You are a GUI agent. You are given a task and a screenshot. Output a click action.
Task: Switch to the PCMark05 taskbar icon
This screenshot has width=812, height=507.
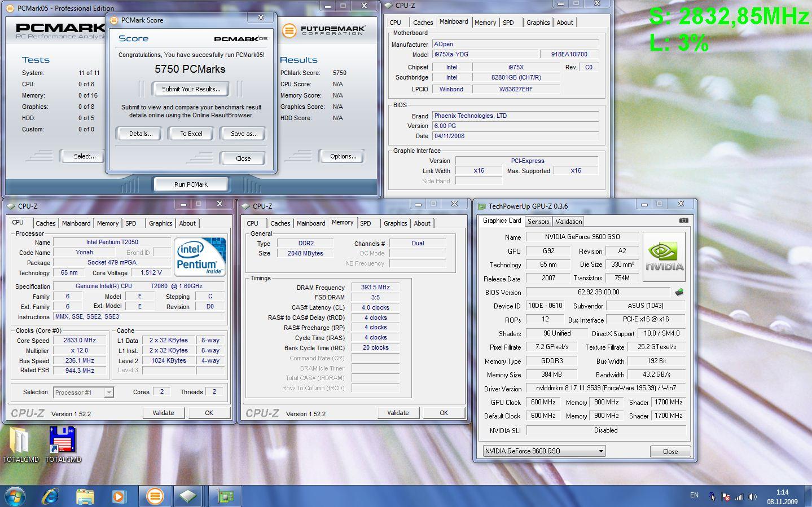(x=155, y=496)
